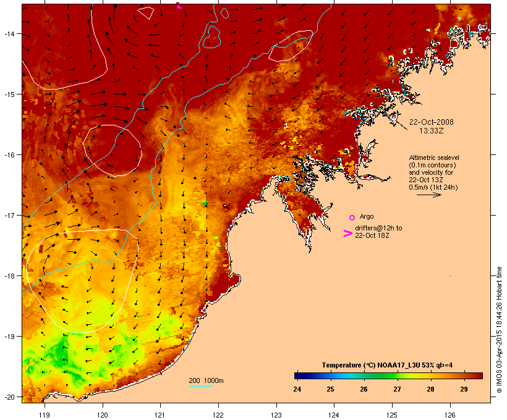Viewport: 507px width, 420px height.
Task: Click the longitude label '124'
Action: point(334,415)
